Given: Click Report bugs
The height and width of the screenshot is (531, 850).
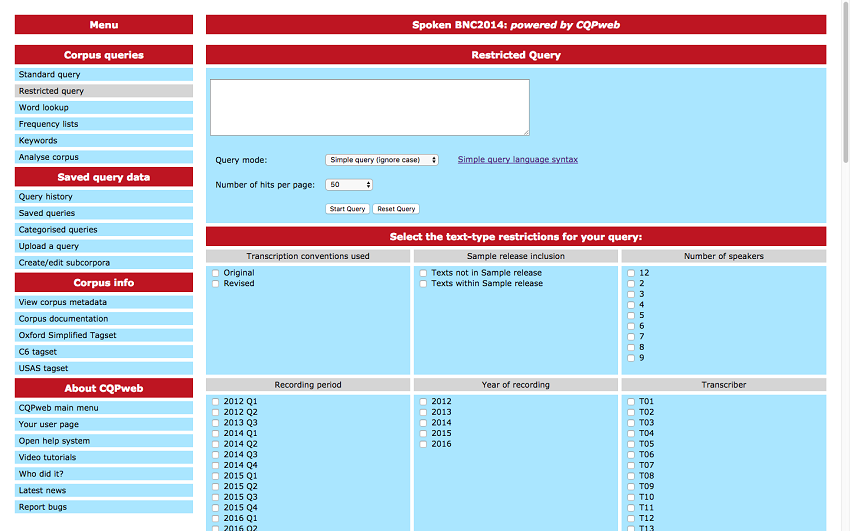Looking at the screenshot, I should pos(104,507).
